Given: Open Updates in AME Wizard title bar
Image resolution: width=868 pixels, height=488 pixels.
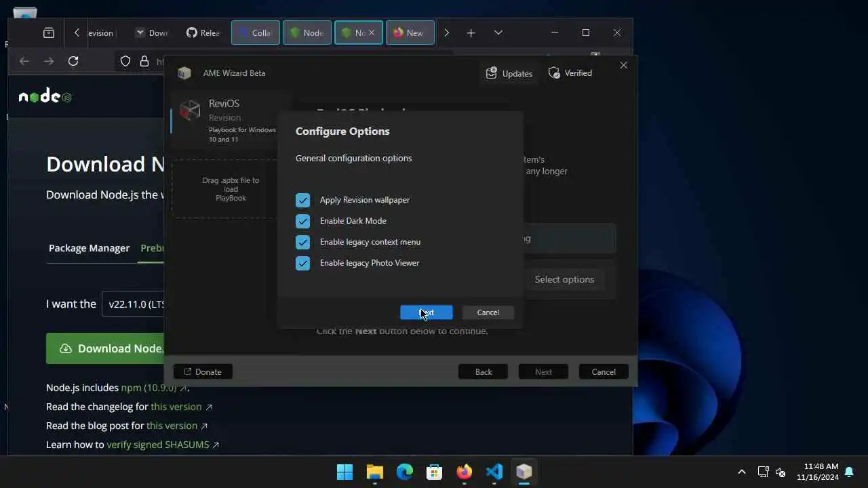Looking at the screenshot, I should [509, 73].
